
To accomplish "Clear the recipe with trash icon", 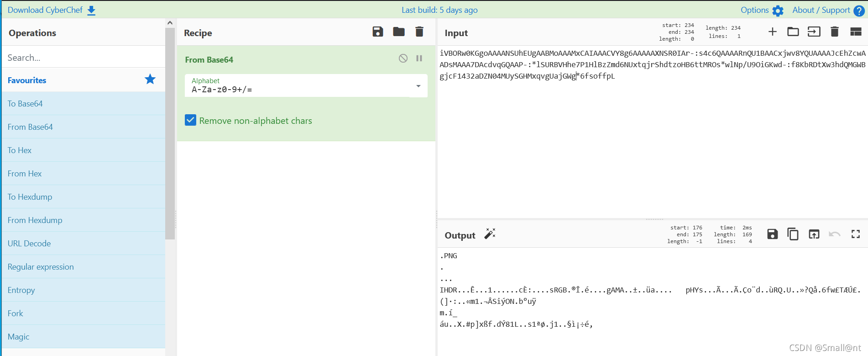I will [x=419, y=32].
